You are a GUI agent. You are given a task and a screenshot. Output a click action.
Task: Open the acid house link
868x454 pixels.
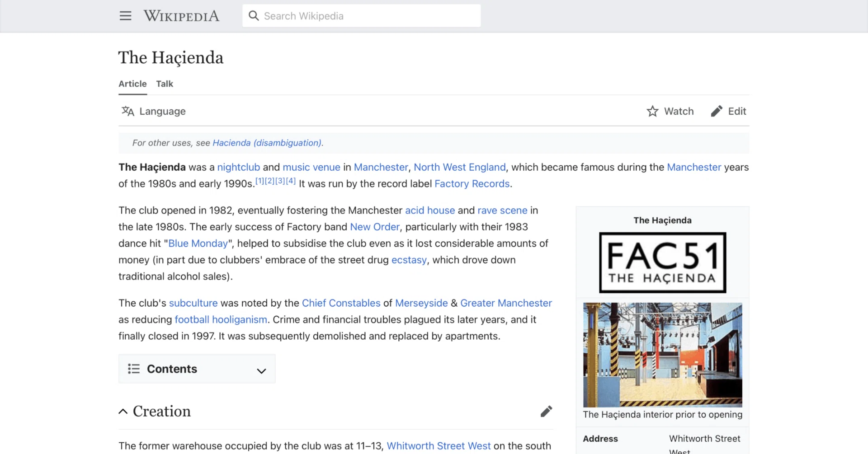(430, 210)
